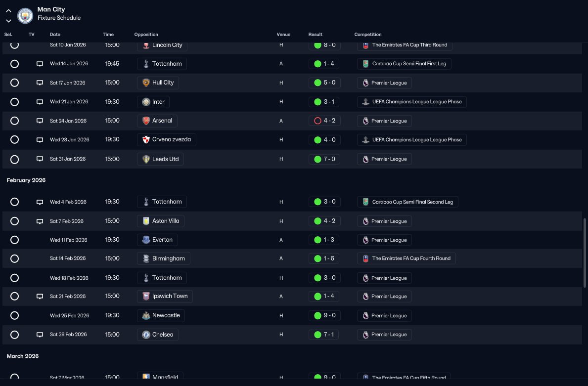Click the red loss indicator for Arsenal result

[x=317, y=121]
